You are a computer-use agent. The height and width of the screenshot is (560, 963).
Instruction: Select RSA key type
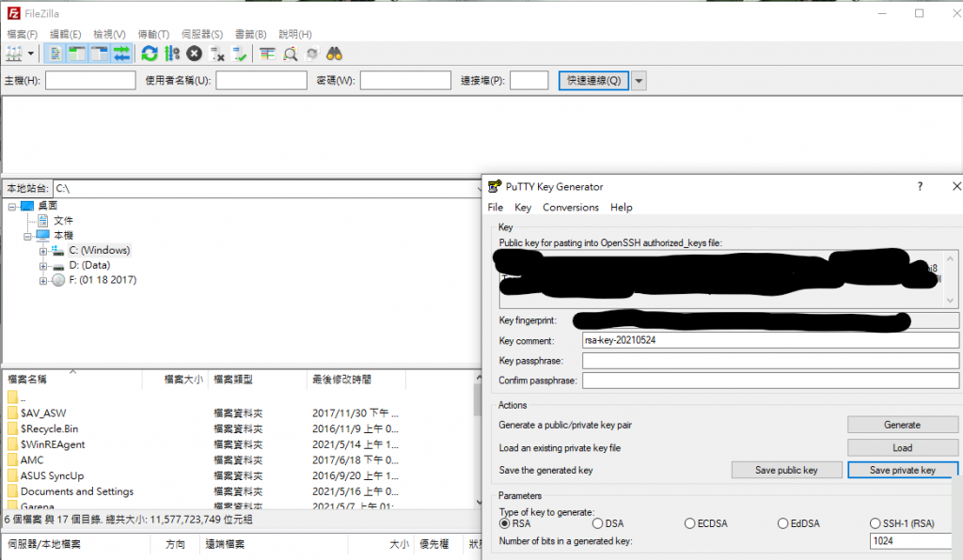click(505, 523)
